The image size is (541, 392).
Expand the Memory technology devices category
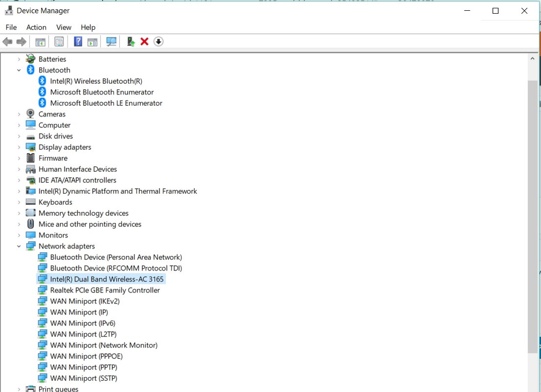pyautogui.click(x=19, y=213)
